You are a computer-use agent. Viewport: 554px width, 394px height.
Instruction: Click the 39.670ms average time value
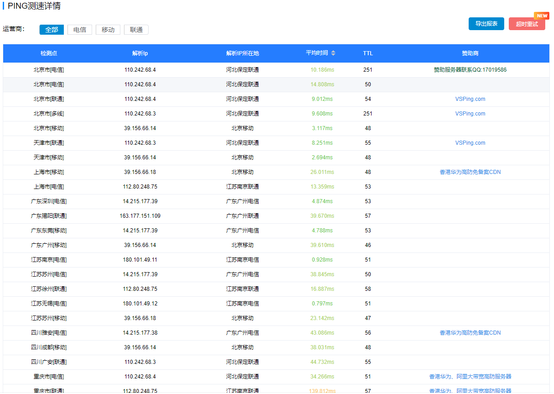[x=322, y=216]
